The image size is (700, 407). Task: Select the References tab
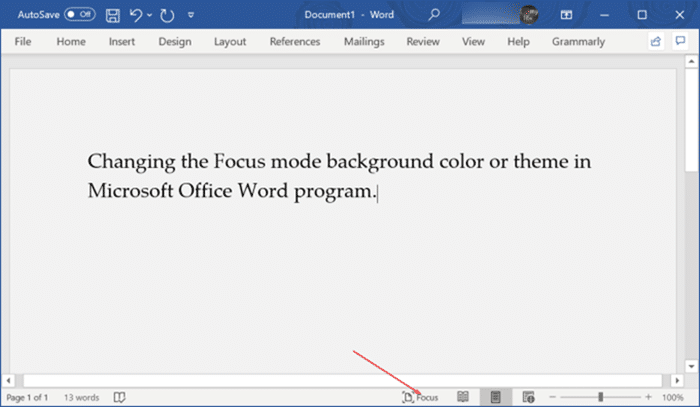[295, 42]
